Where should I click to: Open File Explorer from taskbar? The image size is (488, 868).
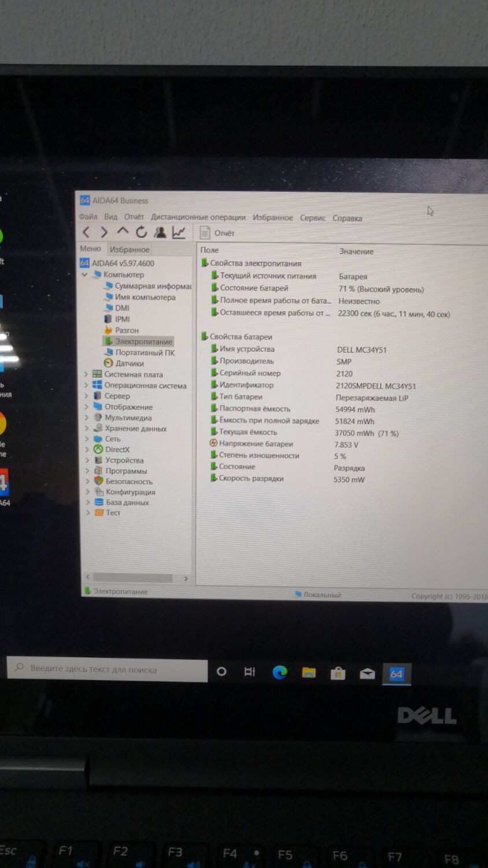(x=309, y=672)
